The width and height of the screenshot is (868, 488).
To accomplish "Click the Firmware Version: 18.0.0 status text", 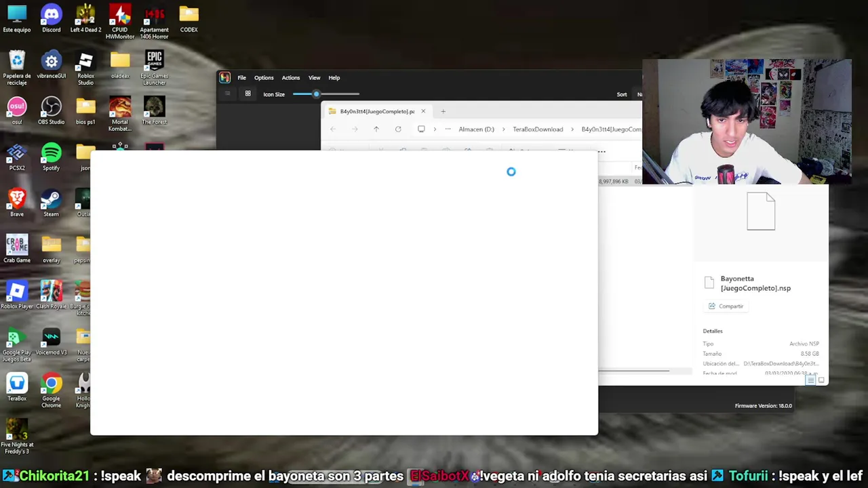I will click(x=763, y=406).
